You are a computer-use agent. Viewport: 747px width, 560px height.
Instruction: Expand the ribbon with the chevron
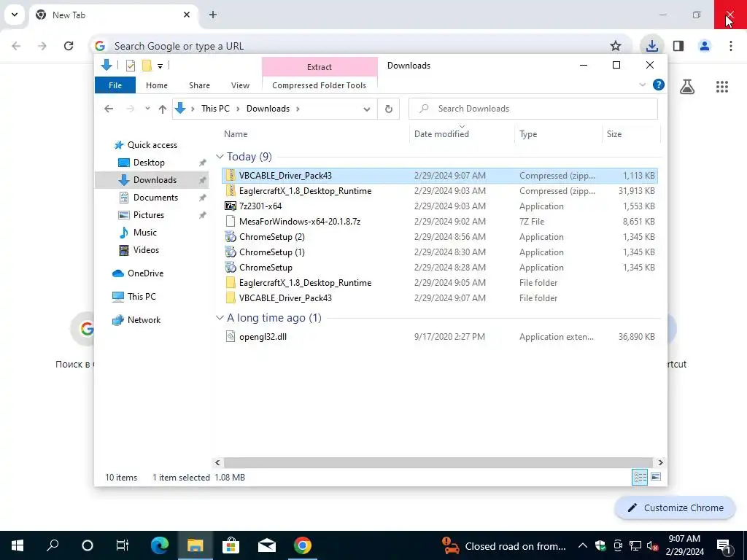coord(642,85)
